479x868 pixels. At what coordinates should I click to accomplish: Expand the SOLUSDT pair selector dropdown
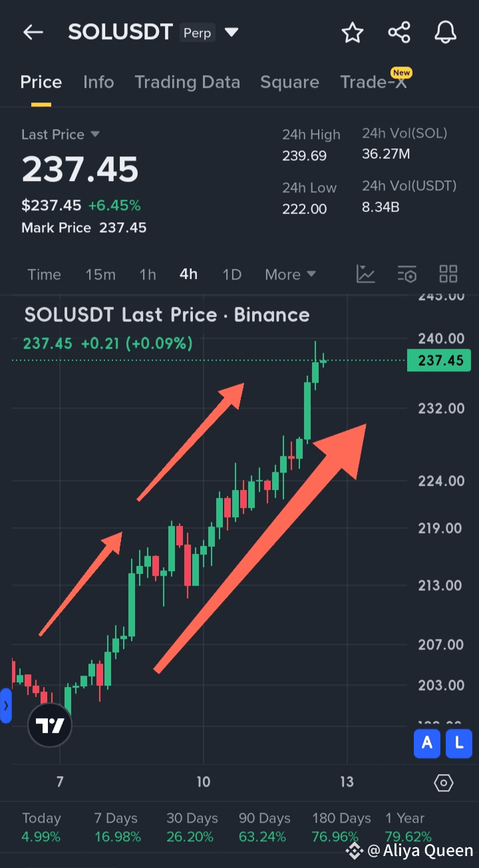coord(232,32)
